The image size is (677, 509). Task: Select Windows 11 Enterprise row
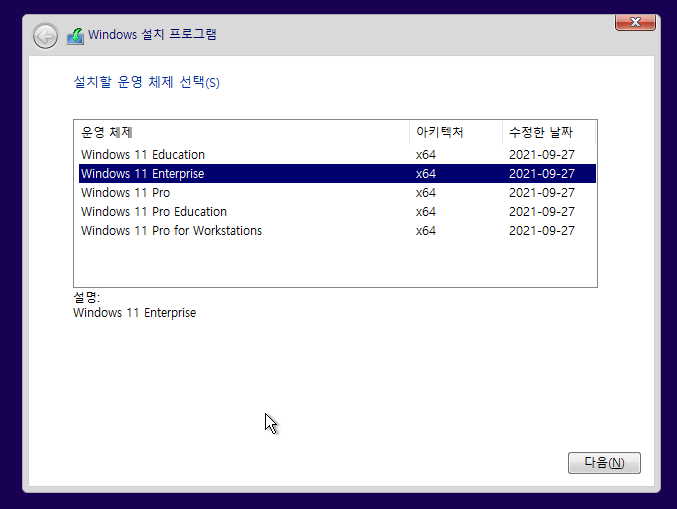point(337,174)
